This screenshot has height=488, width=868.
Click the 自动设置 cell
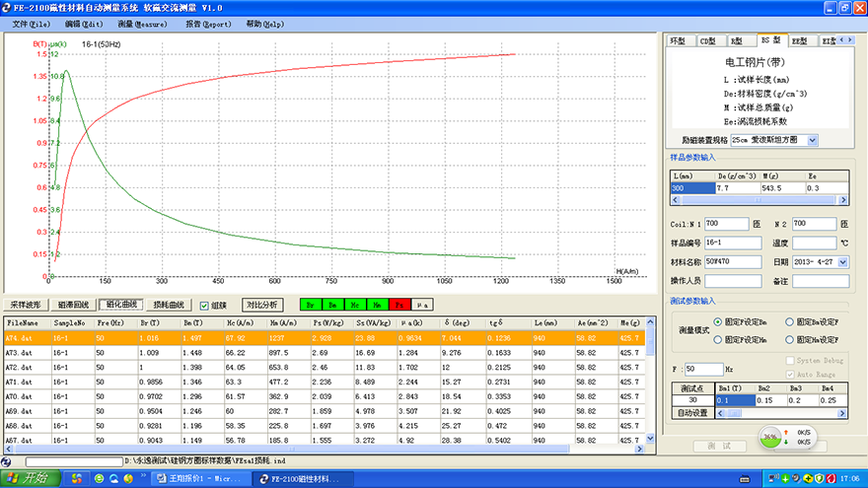(692, 413)
